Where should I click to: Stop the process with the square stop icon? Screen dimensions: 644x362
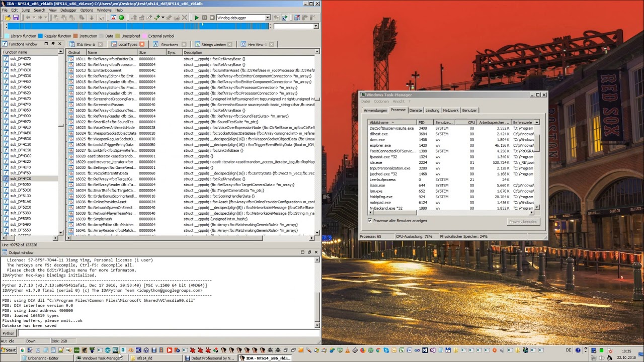[212, 18]
